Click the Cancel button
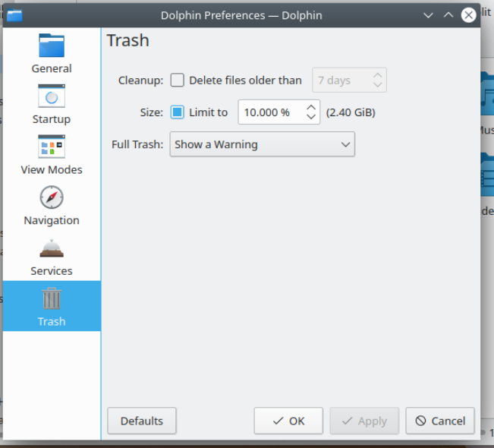The image size is (494, 448). [x=440, y=421]
